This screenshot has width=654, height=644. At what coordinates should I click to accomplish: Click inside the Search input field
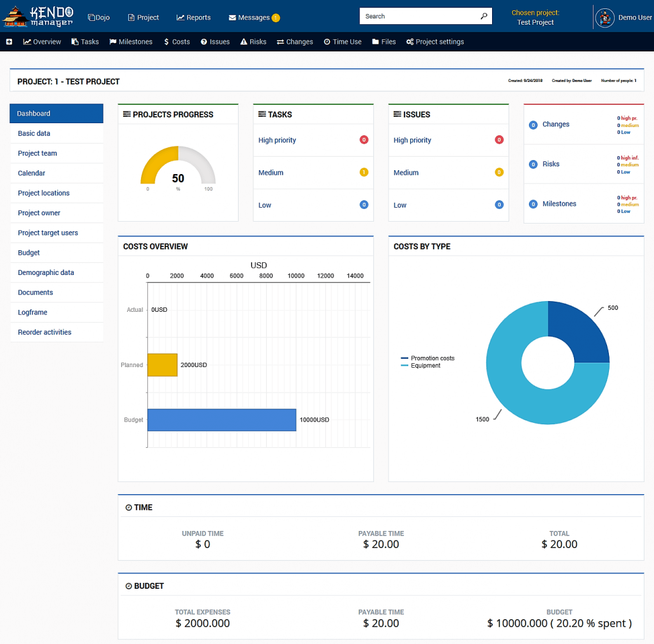(x=419, y=16)
